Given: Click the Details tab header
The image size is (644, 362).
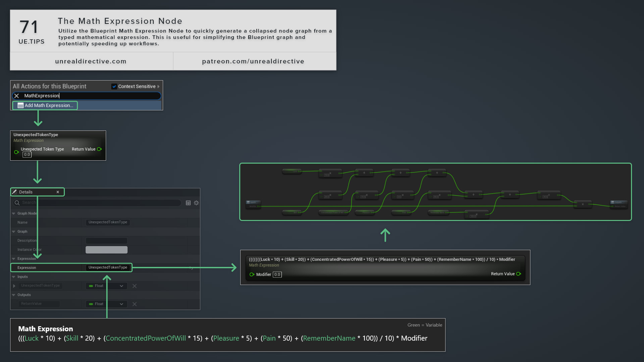Looking at the screenshot, I should 26,192.
